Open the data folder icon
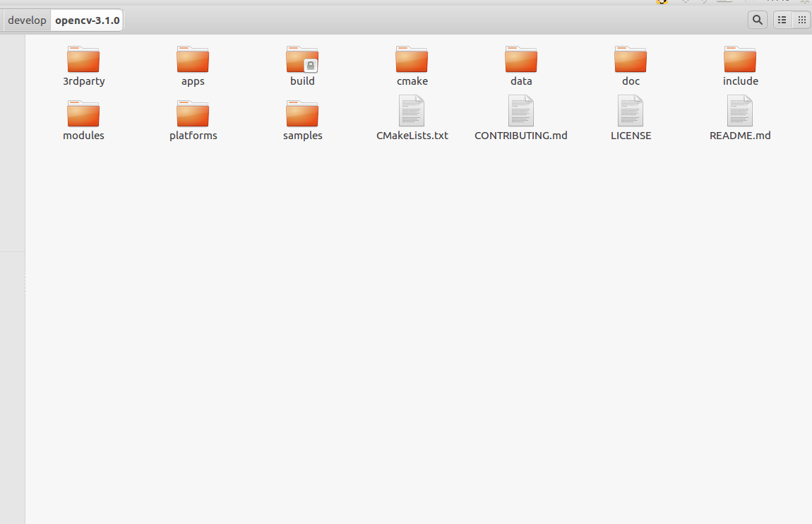Screen dimensions: 812x524 coord(521,59)
